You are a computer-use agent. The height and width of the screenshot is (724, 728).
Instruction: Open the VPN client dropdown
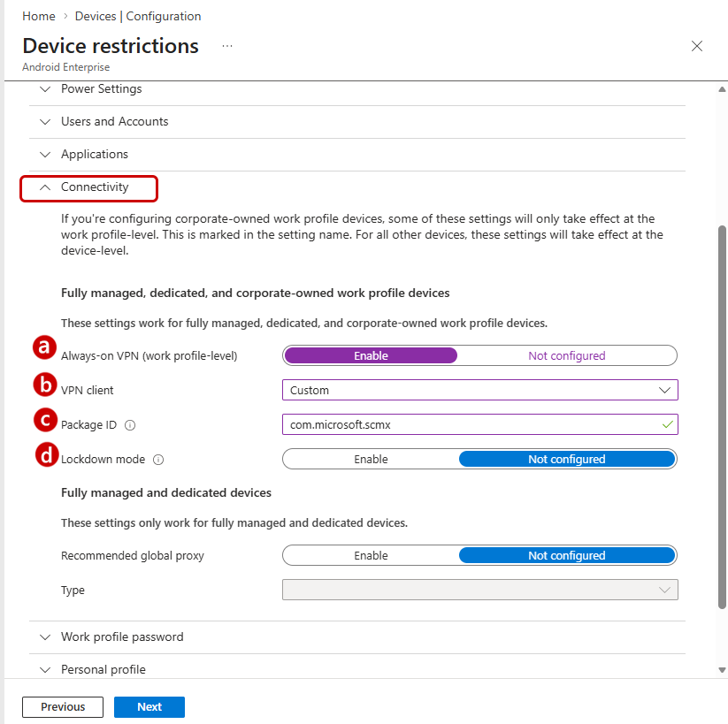coord(480,391)
